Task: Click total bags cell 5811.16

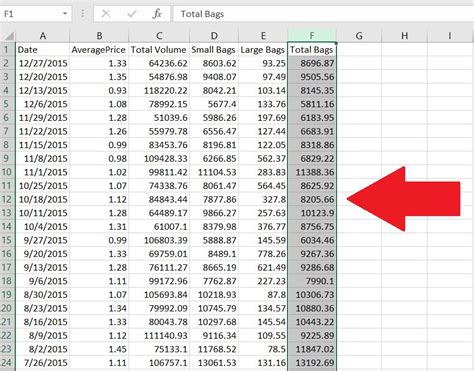Action: tap(312, 104)
